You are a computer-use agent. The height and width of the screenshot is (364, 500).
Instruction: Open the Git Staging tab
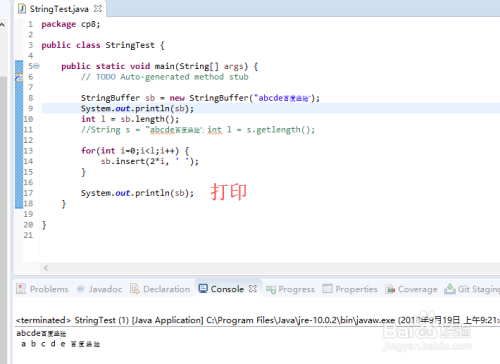(x=472, y=289)
